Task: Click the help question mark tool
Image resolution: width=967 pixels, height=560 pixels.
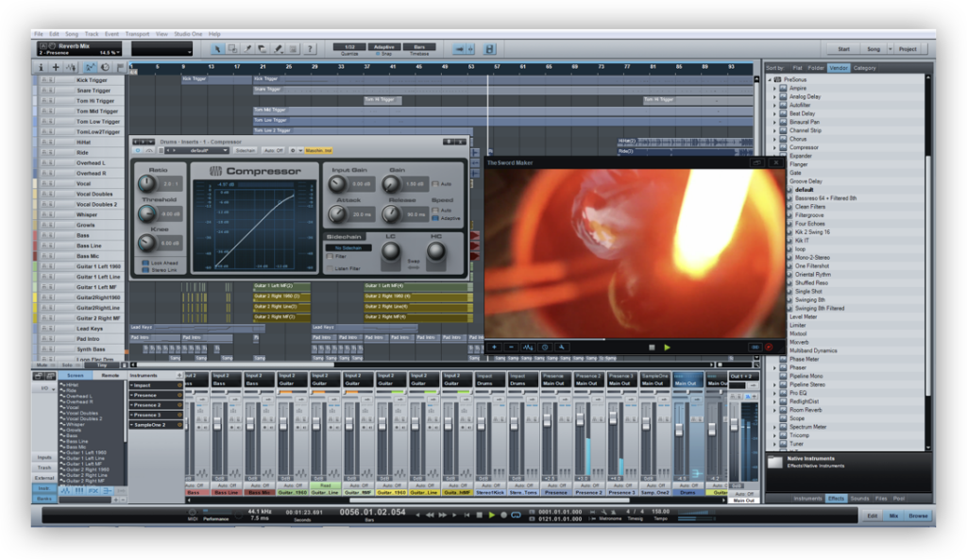Action: point(310,49)
